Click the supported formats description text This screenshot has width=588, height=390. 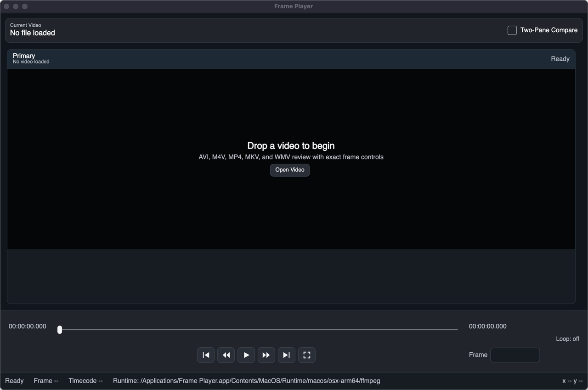291,157
